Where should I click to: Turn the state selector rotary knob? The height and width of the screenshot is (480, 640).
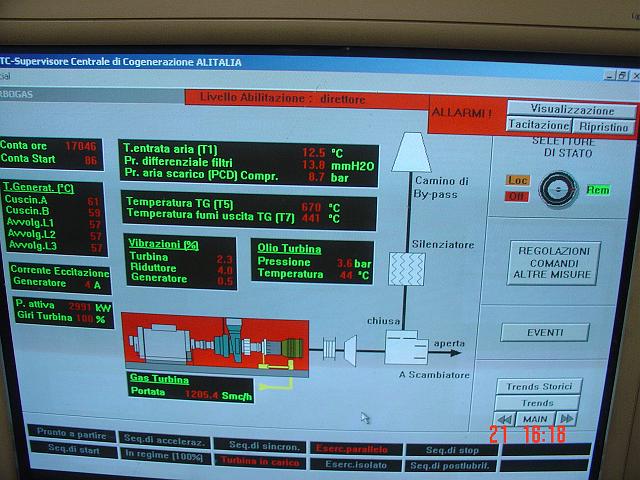point(558,190)
